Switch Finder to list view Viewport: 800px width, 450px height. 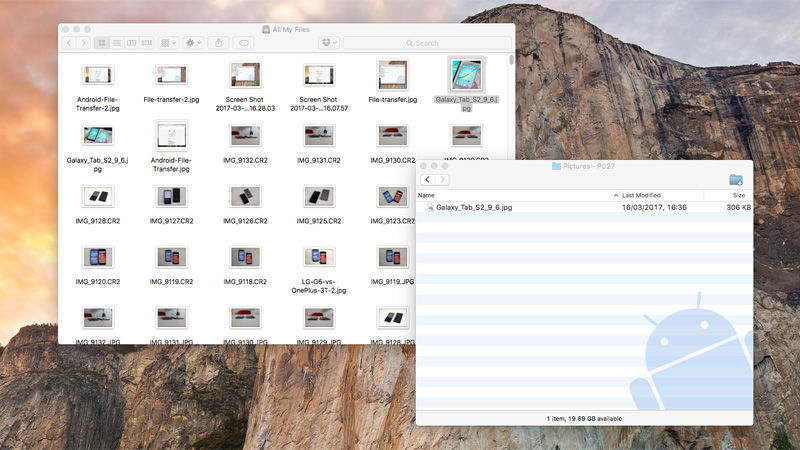pos(117,43)
